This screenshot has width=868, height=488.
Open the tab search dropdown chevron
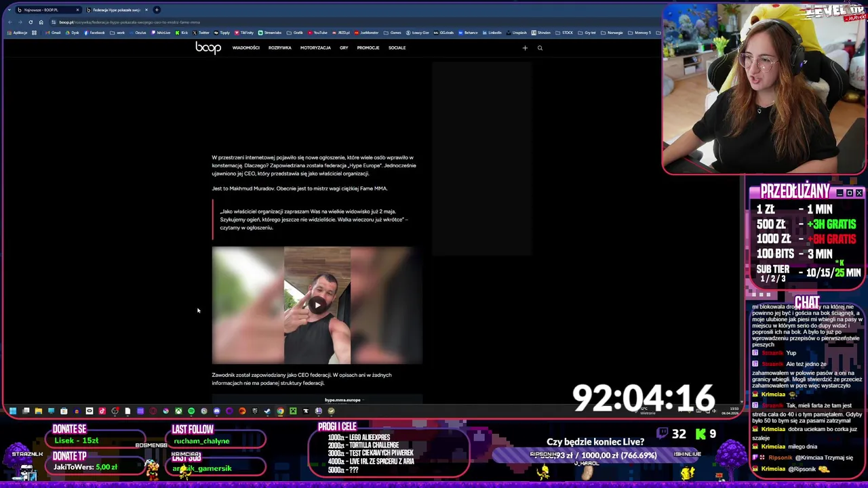pyautogui.click(x=9, y=9)
